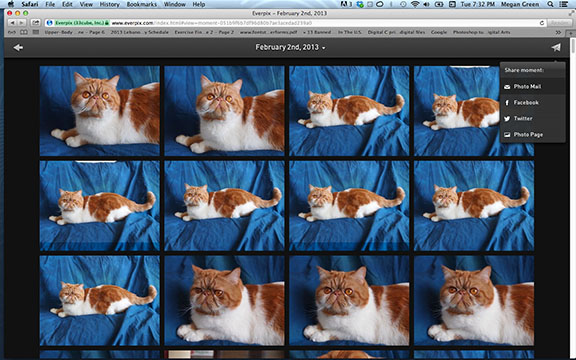Open the Window menu
576x360 pixels.
[x=174, y=4]
